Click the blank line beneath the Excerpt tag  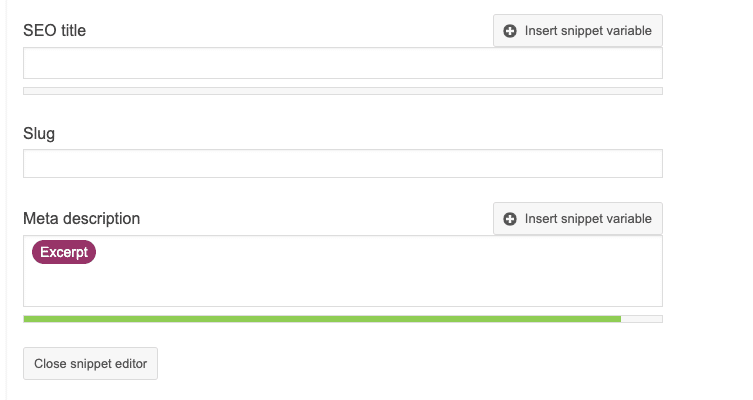343,283
